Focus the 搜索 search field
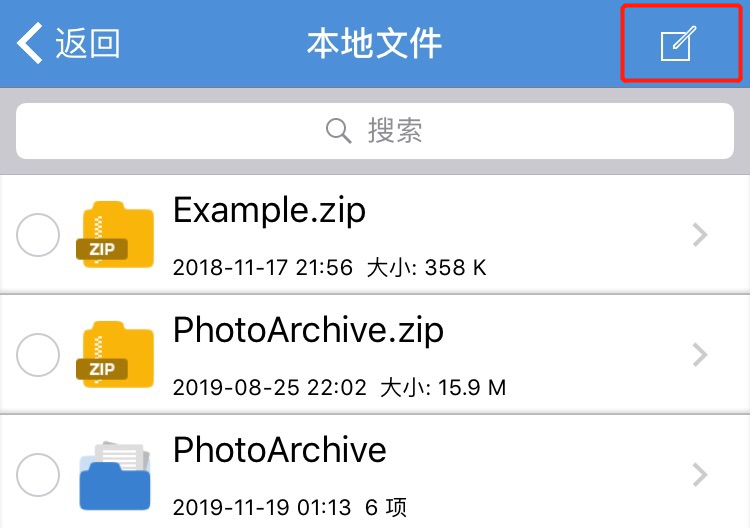This screenshot has height=528, width=750. (x=375, y=131)
